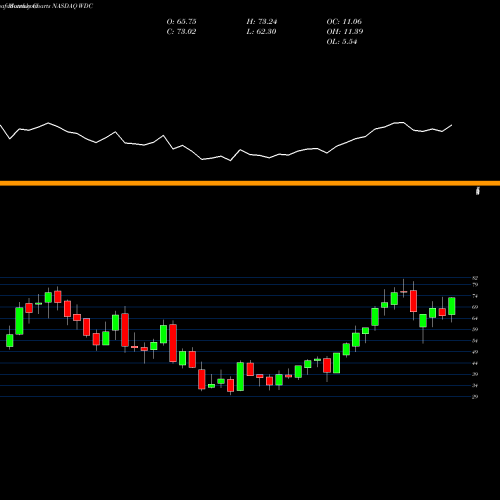Click the 82 price axis label

click(475, 278)
